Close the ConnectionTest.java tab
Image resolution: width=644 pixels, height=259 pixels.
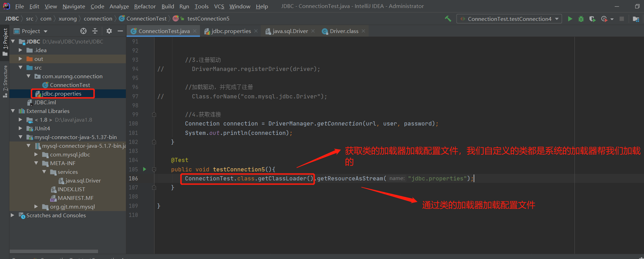pos(195,31)
